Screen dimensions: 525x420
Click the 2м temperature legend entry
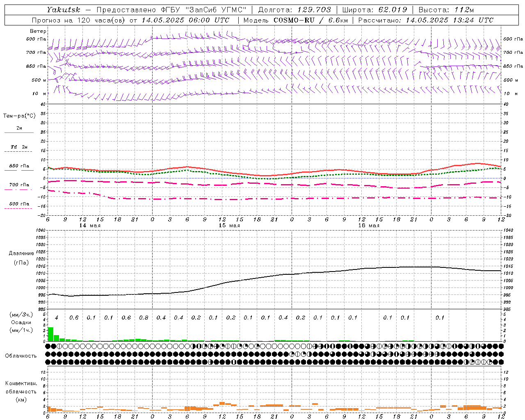click(19, 128)
